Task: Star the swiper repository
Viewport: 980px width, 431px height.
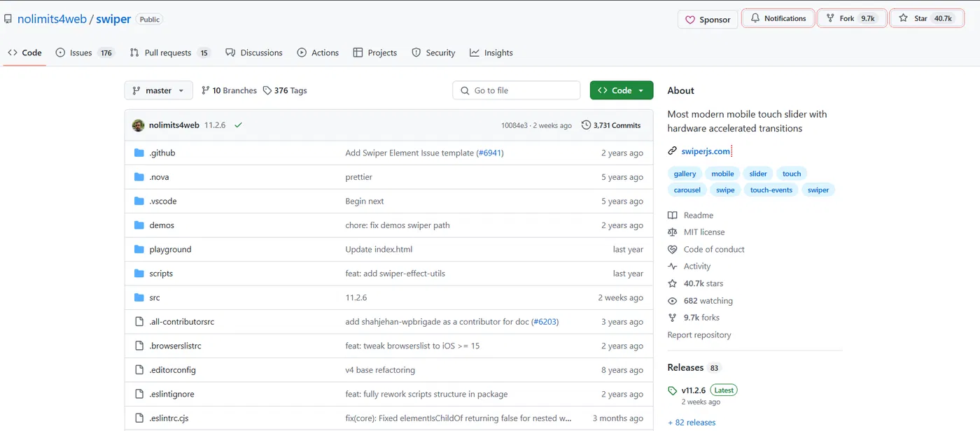Action: pos(927,18)
